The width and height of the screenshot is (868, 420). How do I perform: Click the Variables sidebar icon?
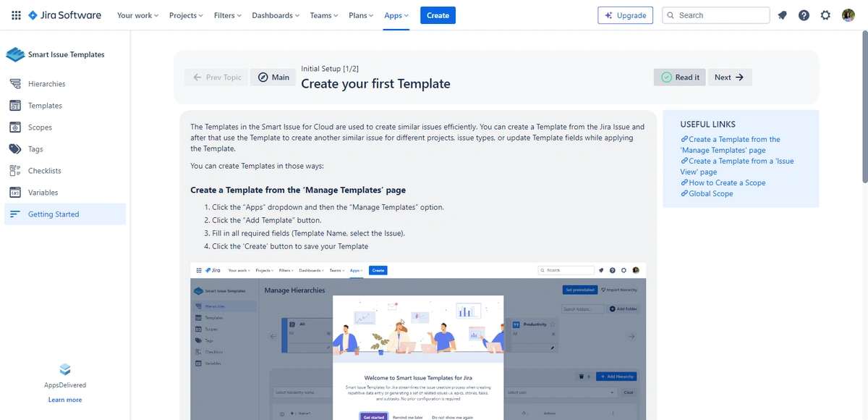(15, 193)
